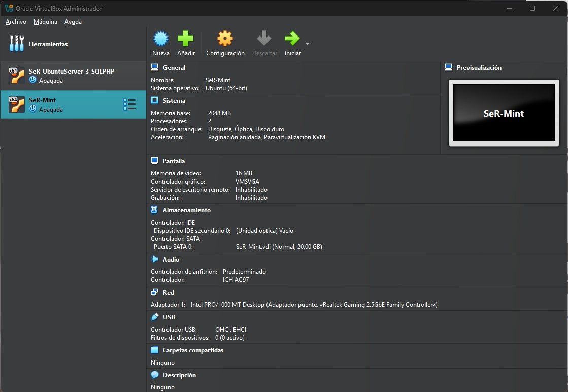Select the SeR-UbuntuServer-3-SQLPHP machine icon
Screen dimensions: 568x392
[x=17, y=75]
